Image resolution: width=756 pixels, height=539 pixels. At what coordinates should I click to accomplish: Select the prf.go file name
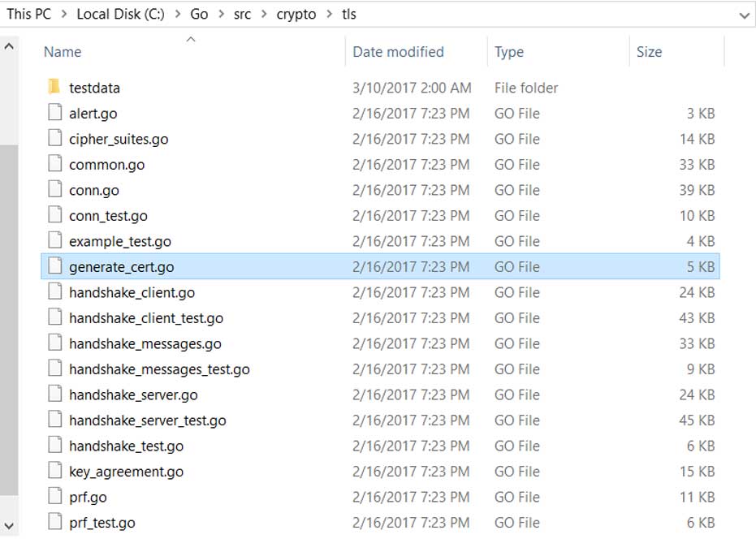[x=88, y=497]
